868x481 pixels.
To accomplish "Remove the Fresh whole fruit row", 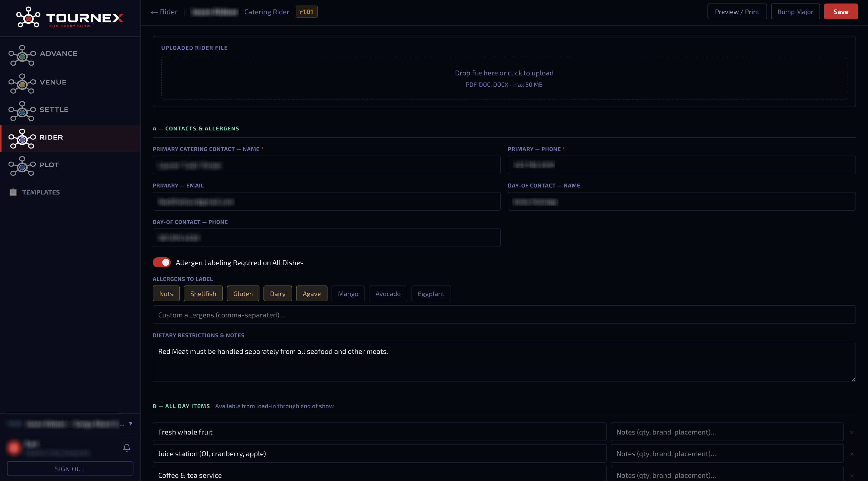I will coord(851,432).
